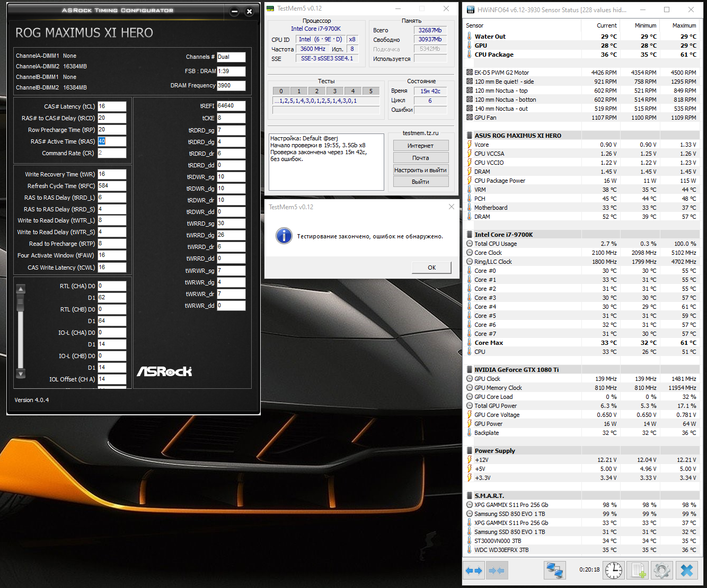This screenshot has width=707, height=588.
Task: Click test cell 3 in TestMem5 Тесты
Action: pyautogui.click(x=335, y=91)
